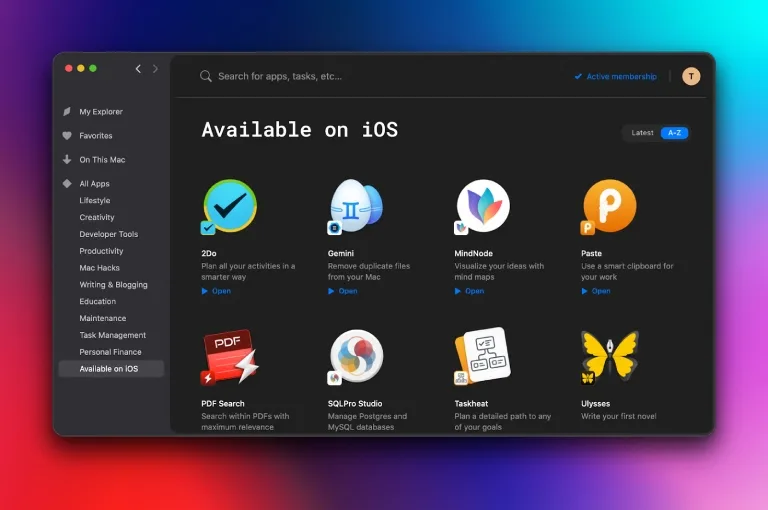Click the Favorites heart icon

click(67, 136)
